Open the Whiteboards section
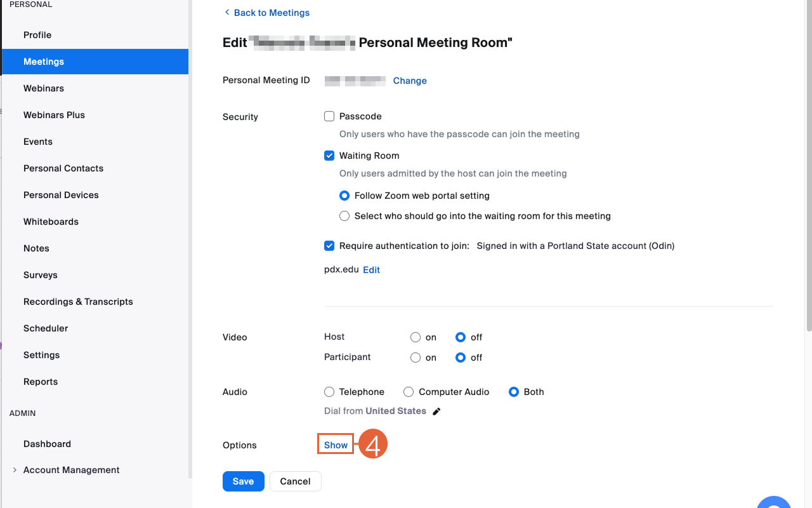The image size is (812, 508). tap(51, 222)
